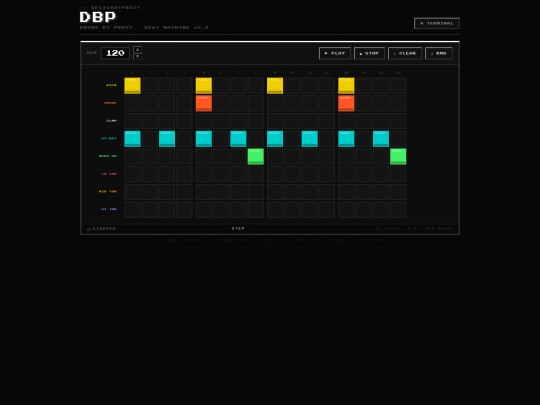Disable the green Open HH pad on step 8
Viewport: 540px width, 405px height.
click(x=256, y=156)
